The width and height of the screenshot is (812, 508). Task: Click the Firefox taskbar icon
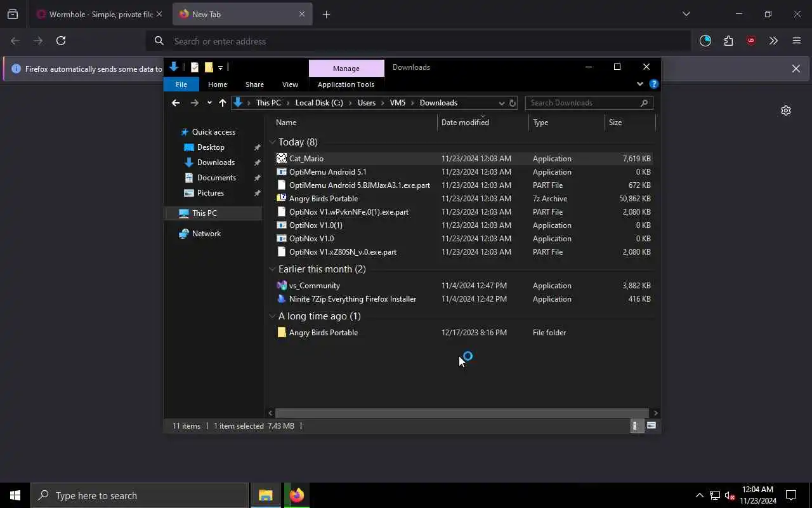[296, 495]
